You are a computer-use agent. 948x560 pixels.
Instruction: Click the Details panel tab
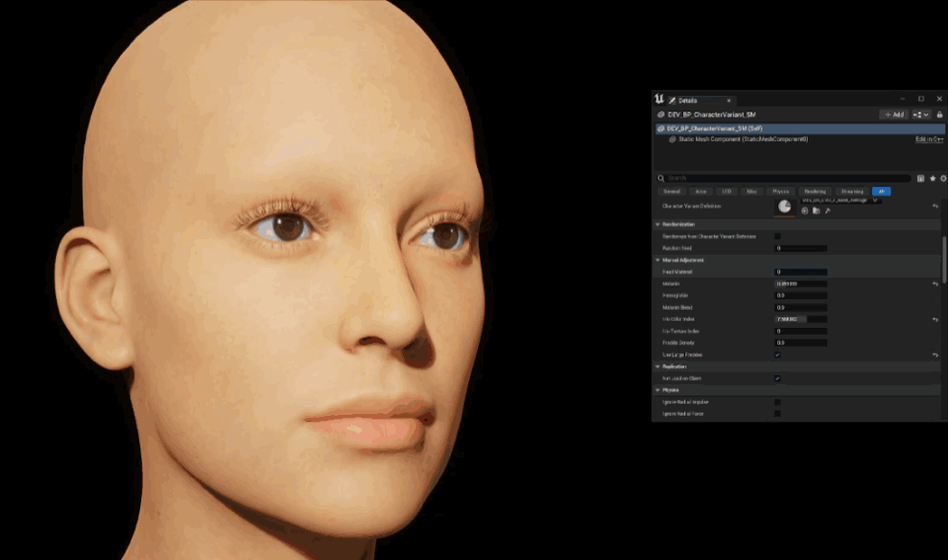(x=700, y=101)
